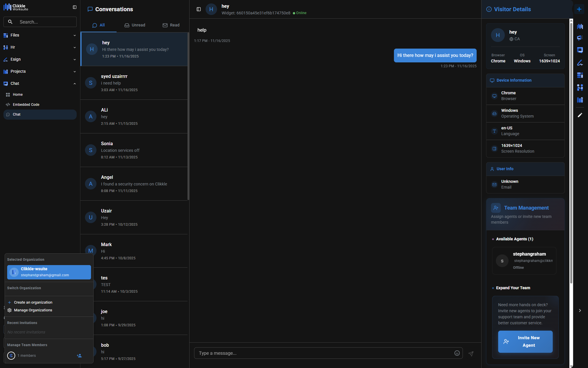Click the add team member icon
Viewport: 588px width, 368px height.
[x=79, y=356]
